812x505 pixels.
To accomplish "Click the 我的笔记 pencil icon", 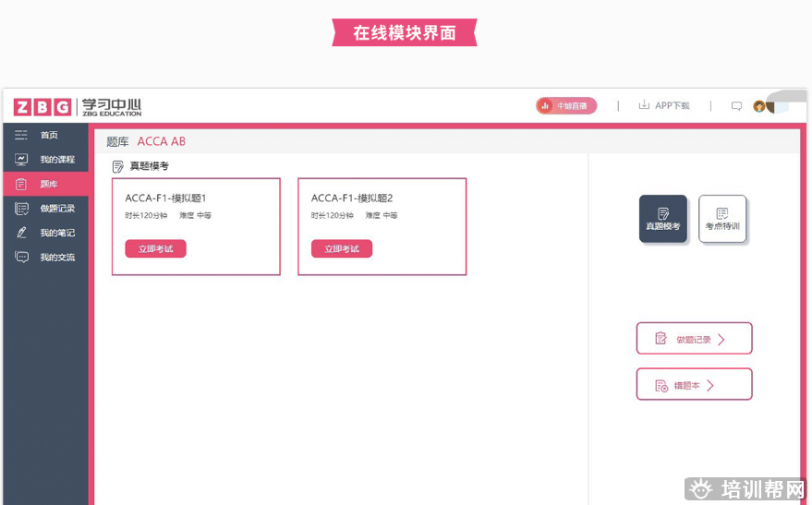I will click(x=21, y=233).
